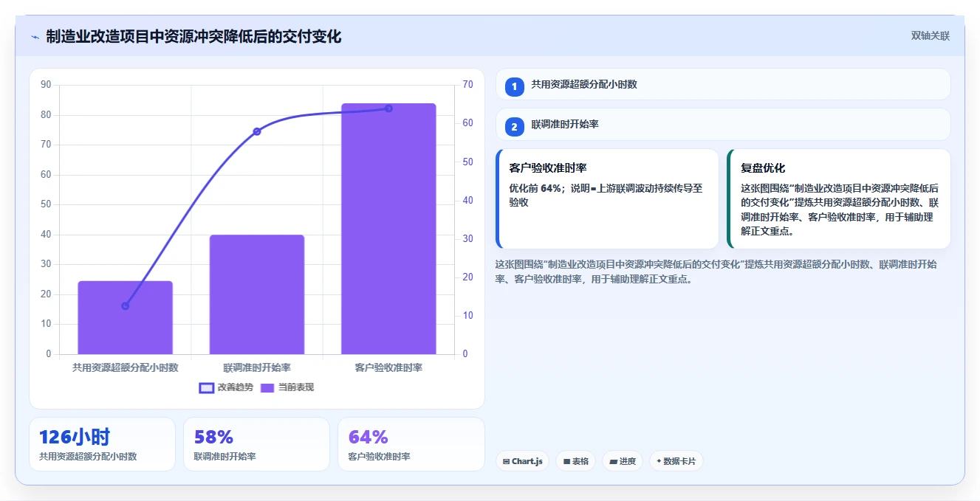Click the 进度 tag
Image resolution: width=980 pixels, height=501 pixels.
(623, 461)
